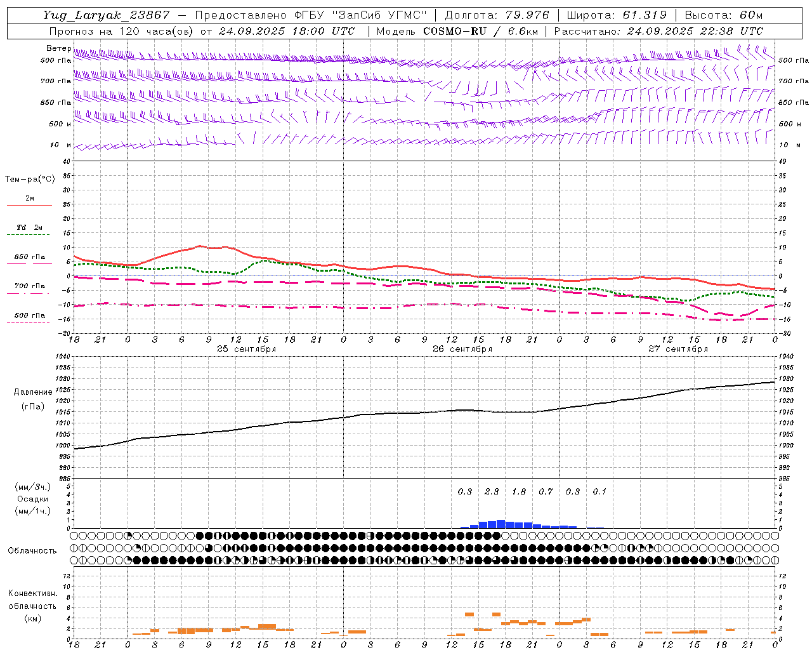Select the "Долгота: 79.976" header field

[x=497, y=15]
